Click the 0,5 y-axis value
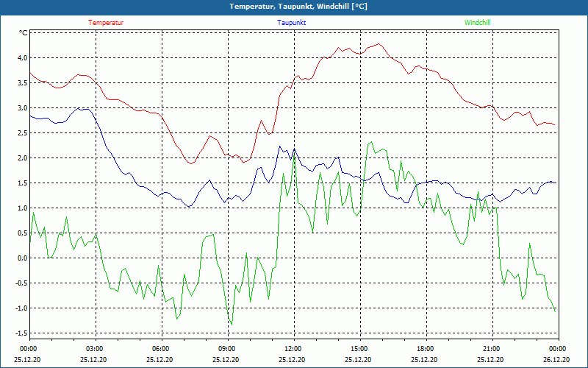The height and width of the screenshot is (368, 588). click(22, 233)
